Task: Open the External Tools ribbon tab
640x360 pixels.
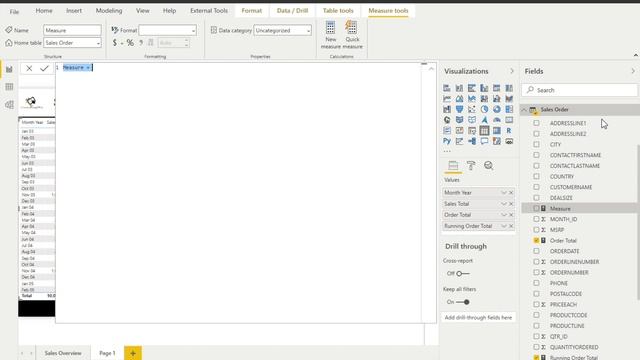Action: 209,11
